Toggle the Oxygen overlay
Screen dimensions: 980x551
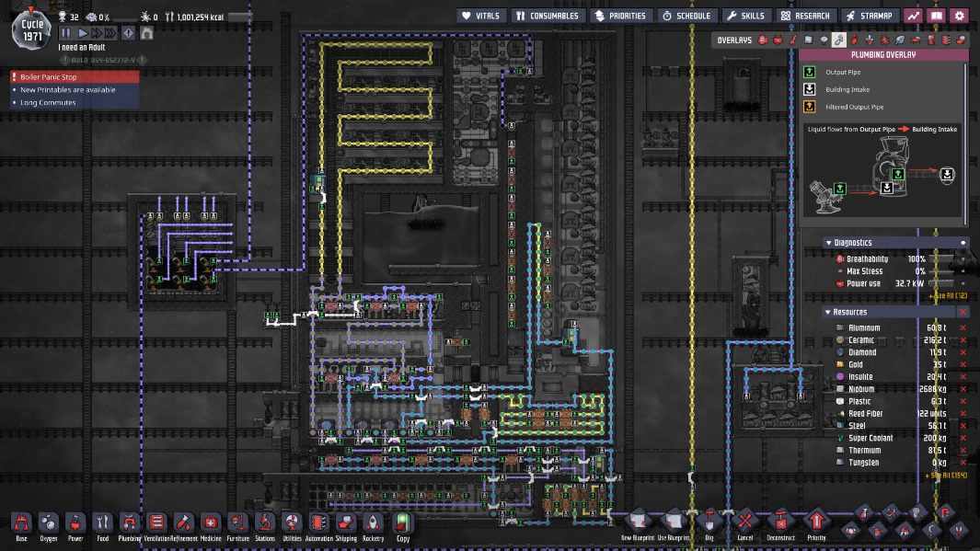click(763, 40)
